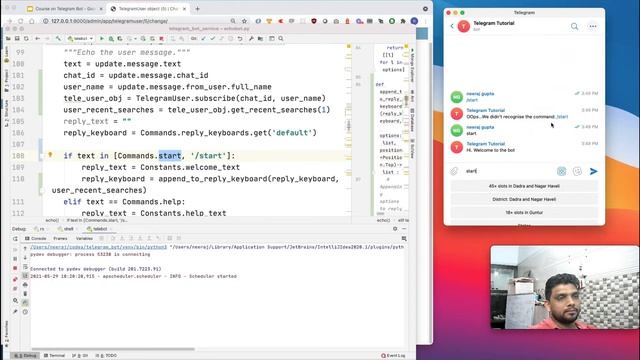The image size is (640, 360).
Task: Select the Console tab in Debug panel
Action: click(x=36, y=238)
